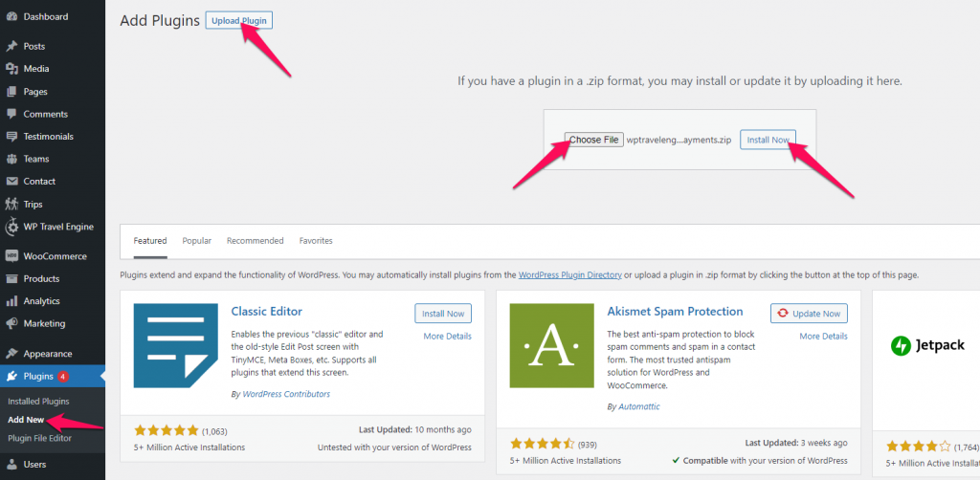Click the Trips hikers icon
The image size is (980, 480).
(11, 204)
